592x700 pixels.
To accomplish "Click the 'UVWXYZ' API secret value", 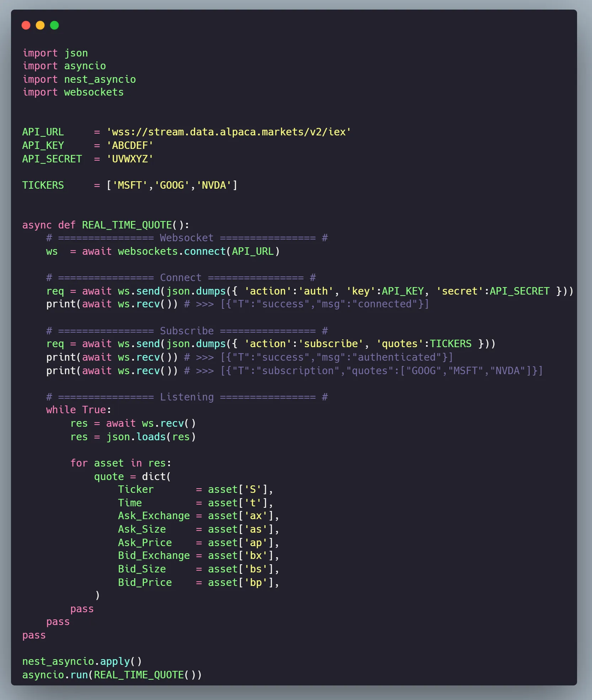I will (x=130, y=159).
